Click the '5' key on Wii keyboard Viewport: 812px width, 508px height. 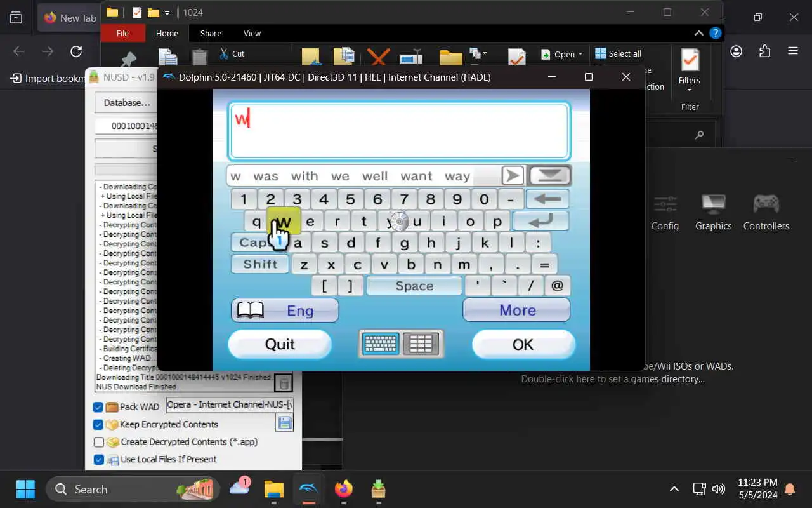350,199
